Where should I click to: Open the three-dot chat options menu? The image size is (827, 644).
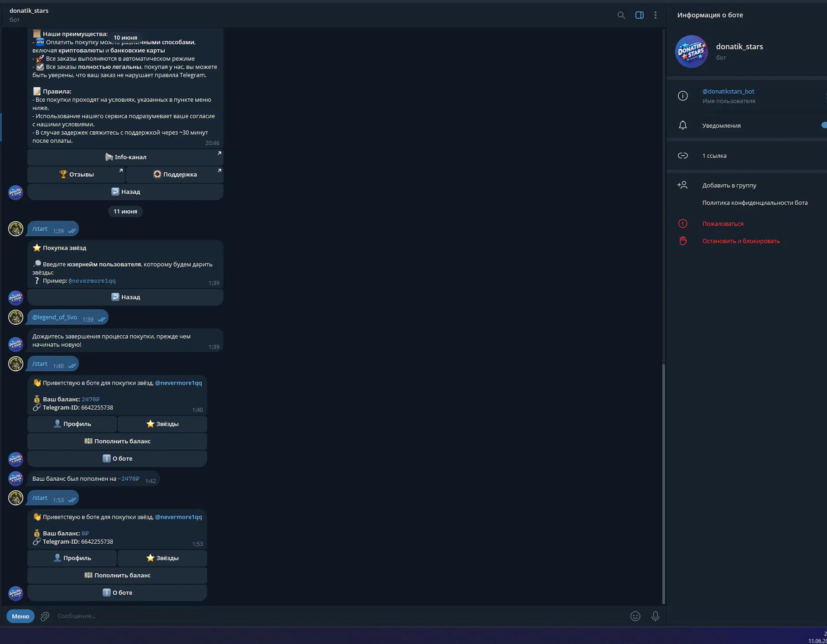point(655,15)
